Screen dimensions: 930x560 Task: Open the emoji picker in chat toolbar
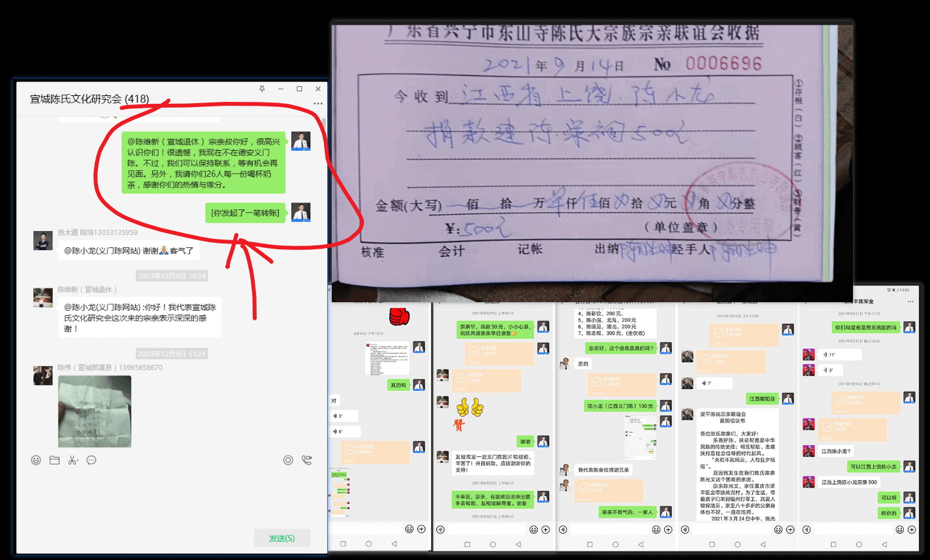pyautogui.click(x=36, y=460)
